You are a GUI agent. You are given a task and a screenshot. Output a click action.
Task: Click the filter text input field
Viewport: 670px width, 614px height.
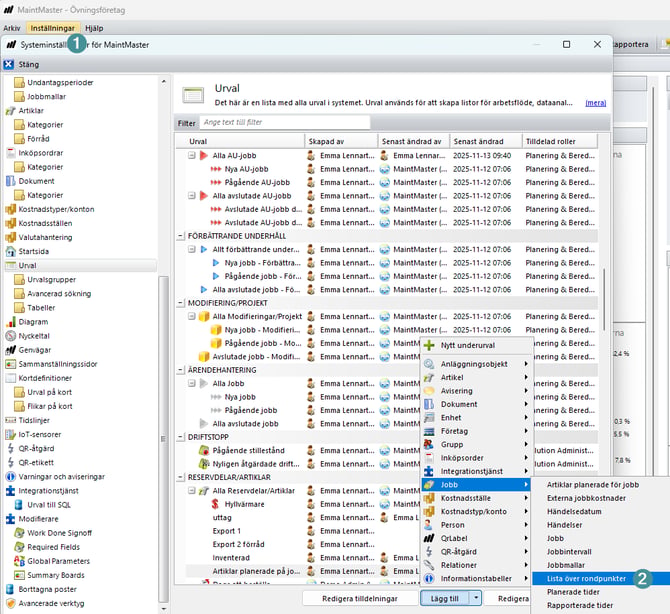285,122
